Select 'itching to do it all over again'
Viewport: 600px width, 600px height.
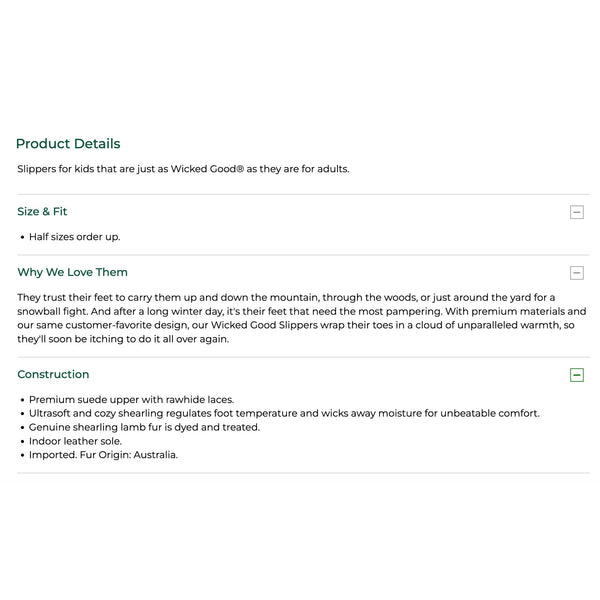[x=159, y=339]
